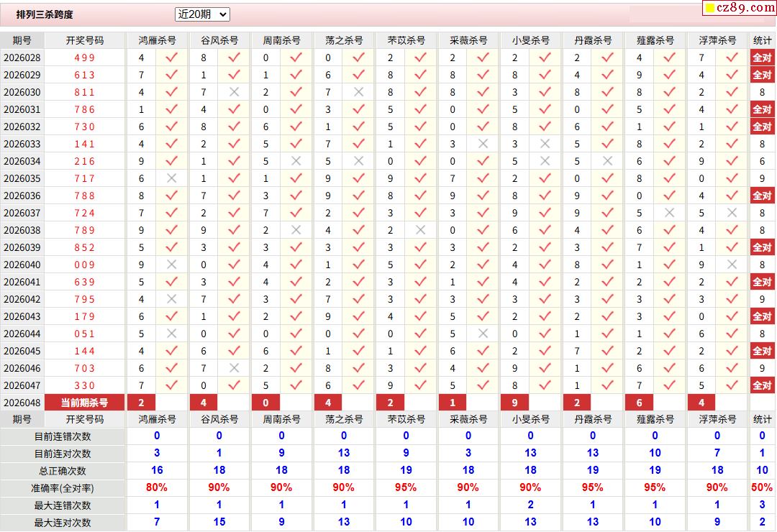Click the cz89.com site logo

(x=739, y=8)
